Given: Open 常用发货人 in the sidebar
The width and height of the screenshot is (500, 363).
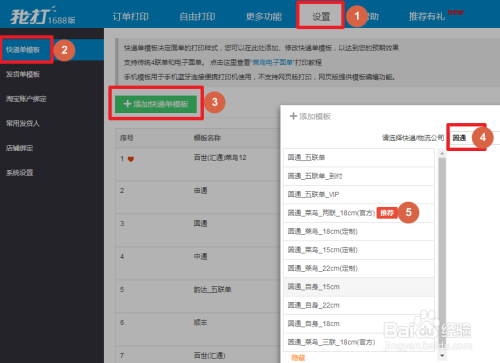Looking at the screenshot, I should [23, 123].
